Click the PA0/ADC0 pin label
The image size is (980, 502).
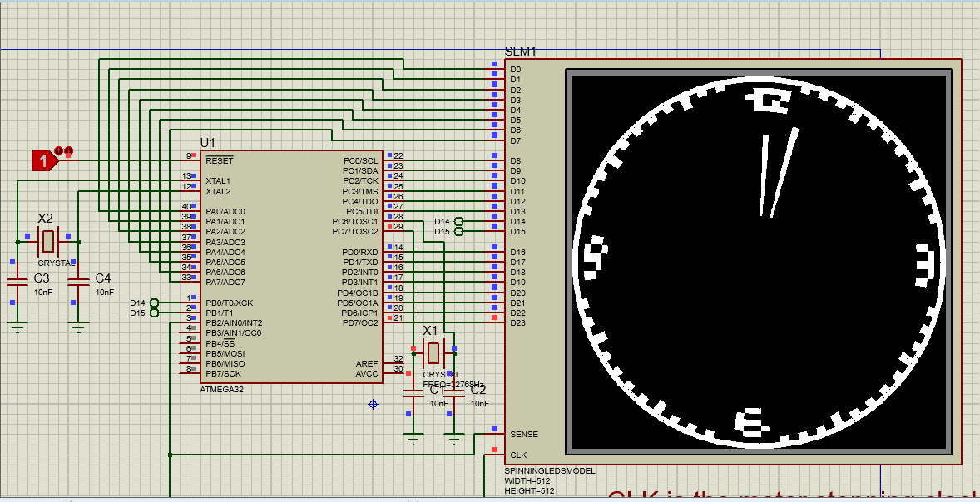click(225, 212)
